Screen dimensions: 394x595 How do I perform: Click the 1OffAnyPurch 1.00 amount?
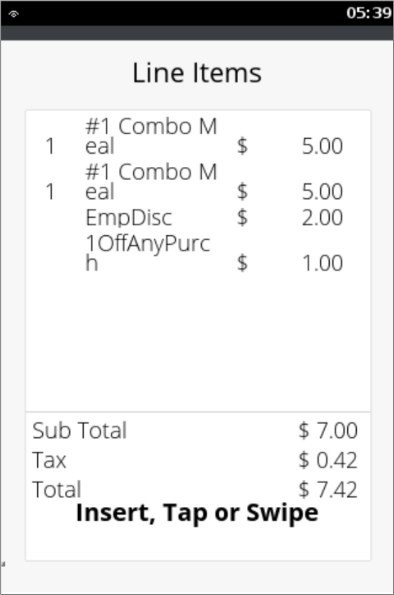pos(322,263)
